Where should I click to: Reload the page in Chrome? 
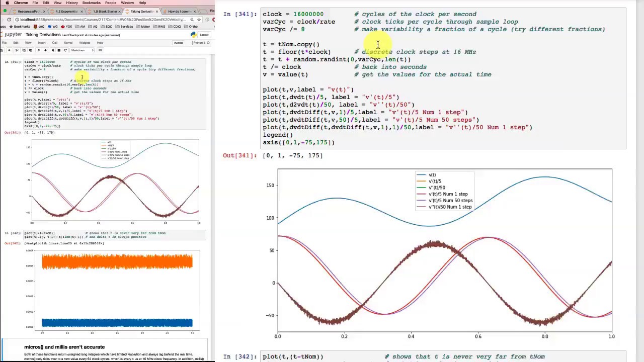(9, 20)
